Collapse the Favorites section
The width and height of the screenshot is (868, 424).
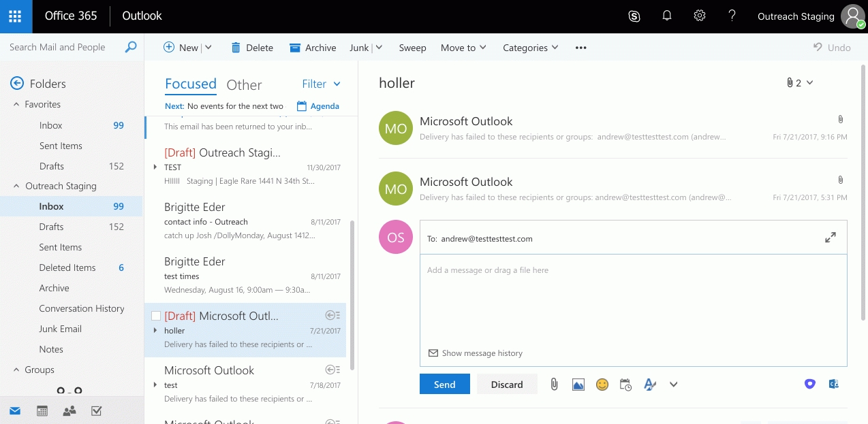(x=17, y=104)
